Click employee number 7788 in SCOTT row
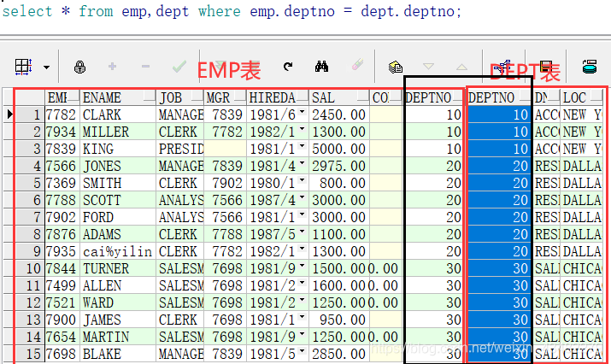The width and height of the screenshot is (611, 364). pyautogui.click(x=62, y=200)
